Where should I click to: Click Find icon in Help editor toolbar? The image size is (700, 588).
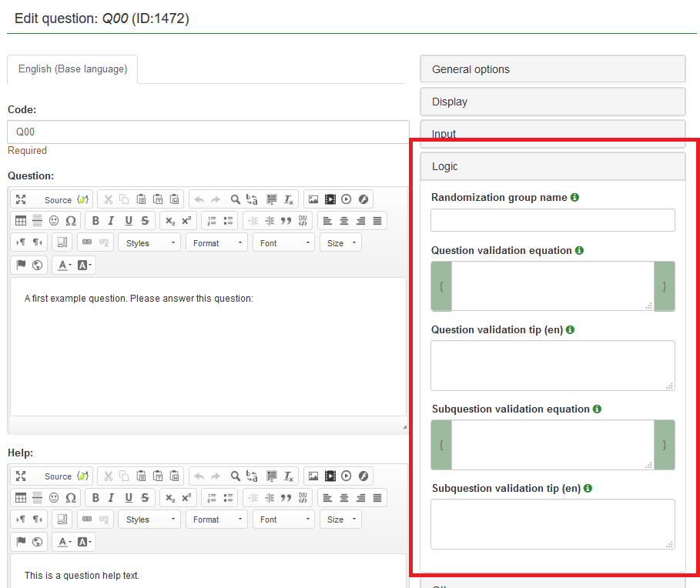pos(236,476)
